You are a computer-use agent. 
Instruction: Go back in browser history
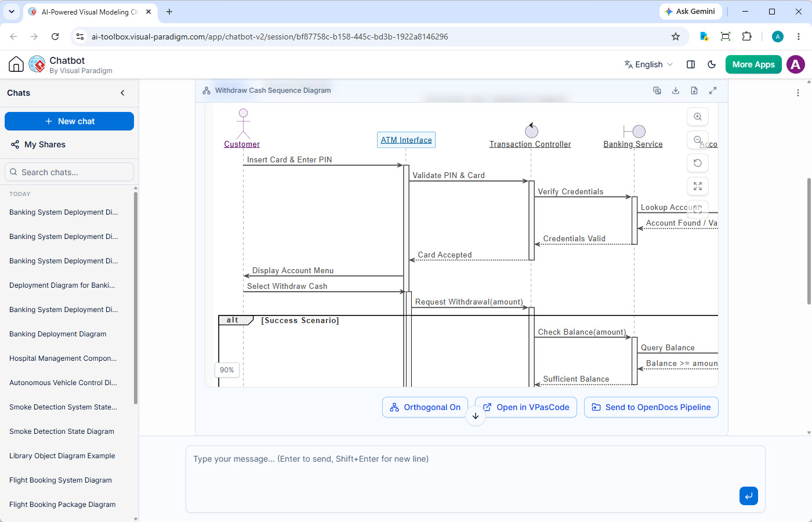tap(13, 37)
